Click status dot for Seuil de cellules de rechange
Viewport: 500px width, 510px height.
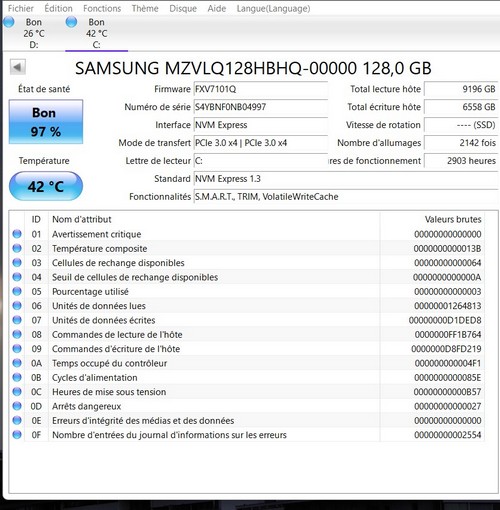point(17,277)
